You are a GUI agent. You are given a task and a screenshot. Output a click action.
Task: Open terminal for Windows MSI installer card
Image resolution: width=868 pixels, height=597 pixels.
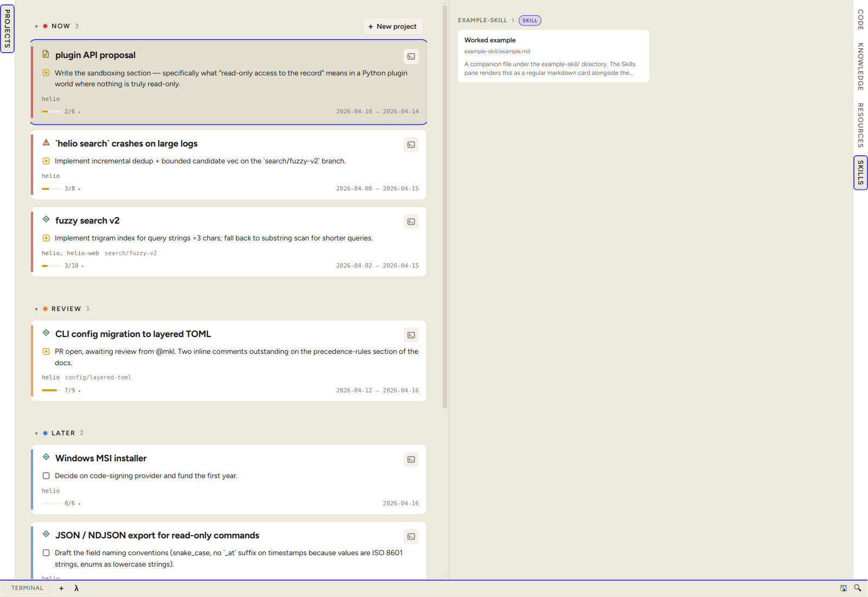[x=411, y=460]
